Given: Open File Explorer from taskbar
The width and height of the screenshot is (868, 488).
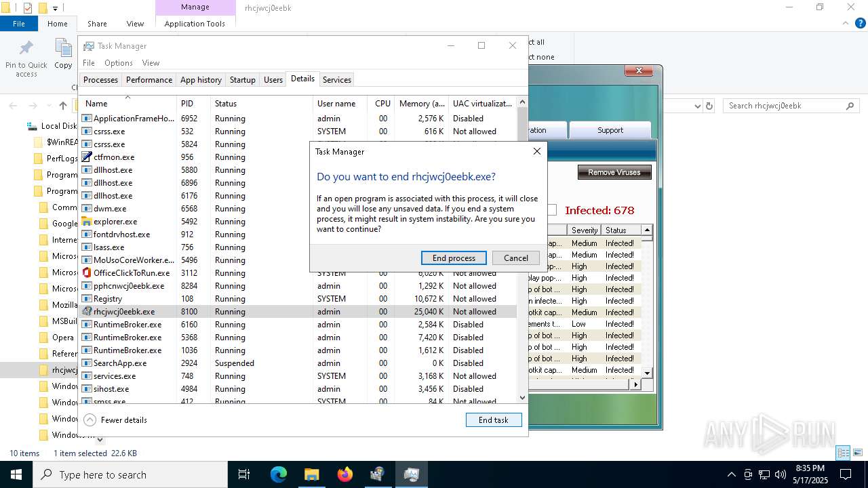Looking at the screenshot, I should point(312,474).
